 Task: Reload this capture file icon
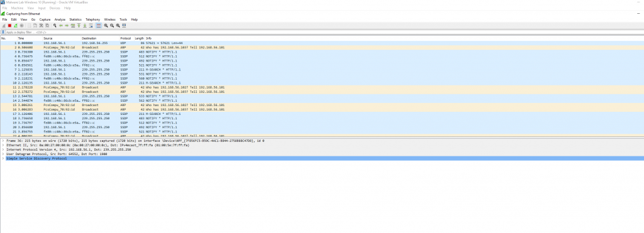coord(47,25)
